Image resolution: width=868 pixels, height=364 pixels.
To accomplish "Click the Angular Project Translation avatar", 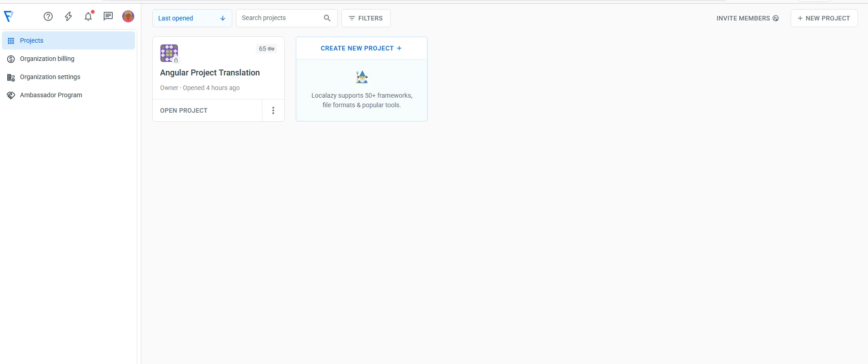I will point(169,53).
